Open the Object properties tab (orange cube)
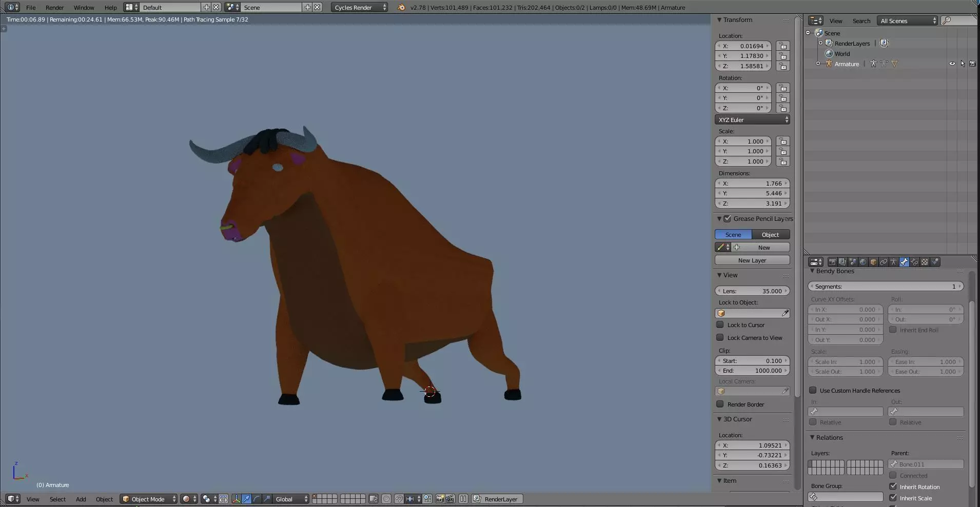Image resolution: width=980 pixels, height=507 pixels. (873, 262)
